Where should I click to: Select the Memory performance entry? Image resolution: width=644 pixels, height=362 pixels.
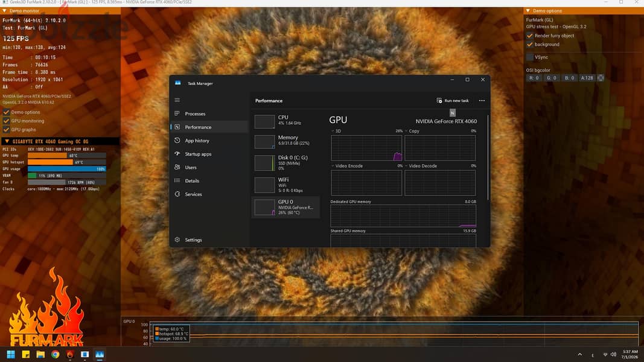[x=286, y=141]
